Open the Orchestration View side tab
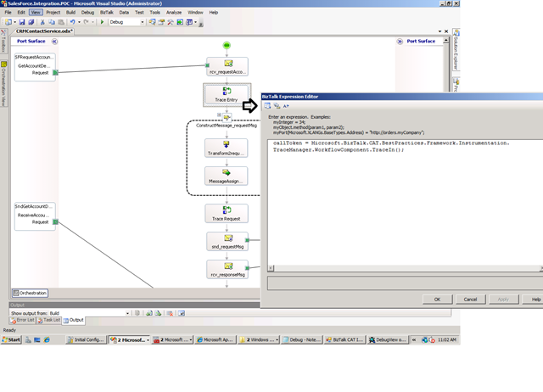Screen dimensions: 543x392 click(x=3, y=84)
